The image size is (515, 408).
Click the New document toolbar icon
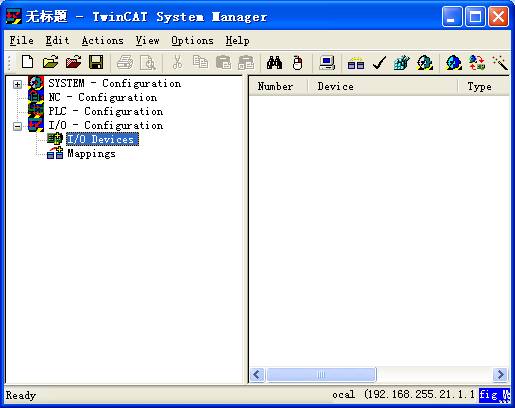click(27, 62)
